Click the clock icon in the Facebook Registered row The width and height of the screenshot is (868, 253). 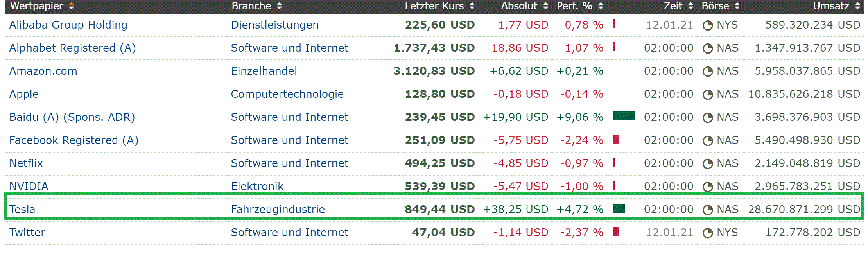(708, 140)
